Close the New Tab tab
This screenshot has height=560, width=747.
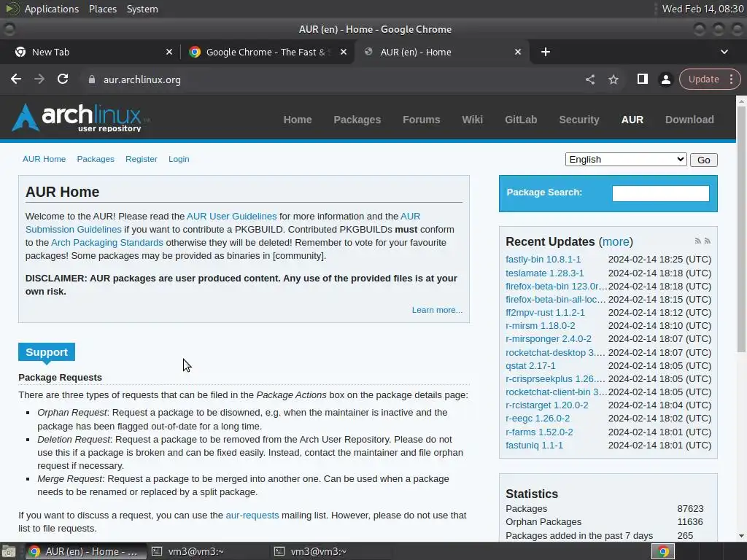click(x=169, y=52)
